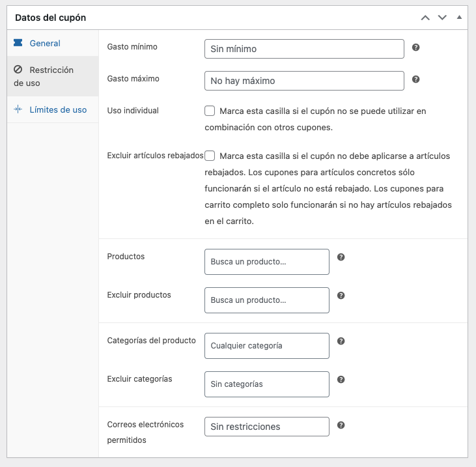Open the General tab
Image resolution: width=476 pixels, height=467 pixels.
pyautogui.click(x=44, y=44)
